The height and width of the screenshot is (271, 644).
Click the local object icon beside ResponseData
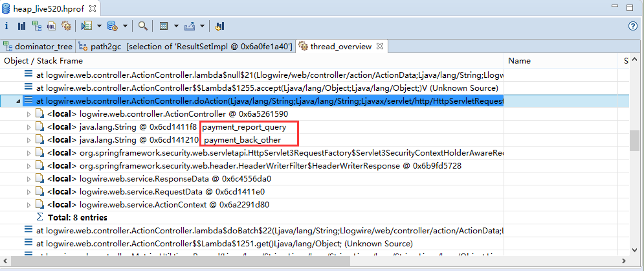click(x=39, y=179)
